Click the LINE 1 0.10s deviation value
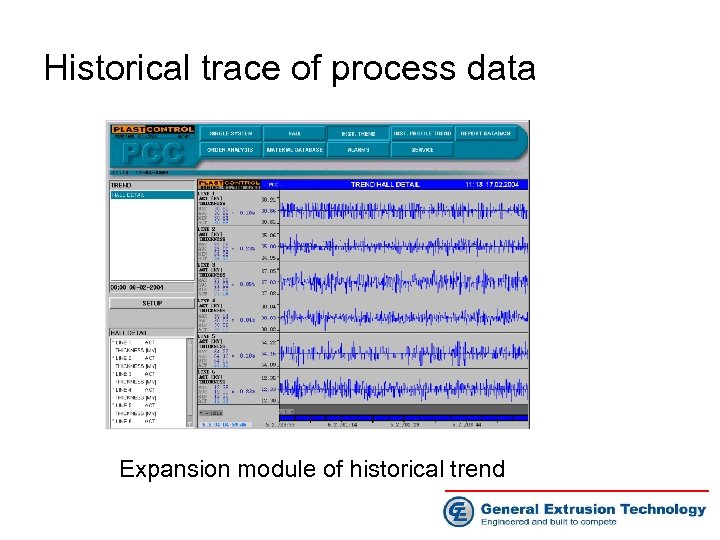 click(x=247, y=213)
